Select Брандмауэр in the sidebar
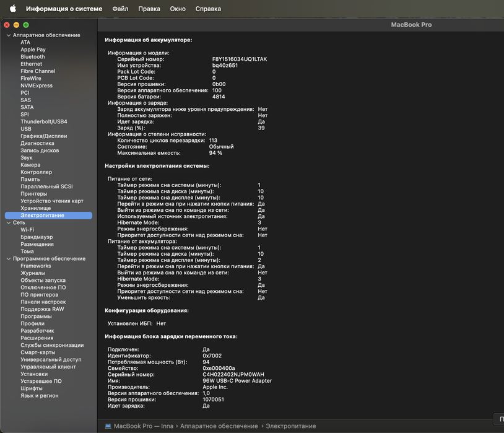This screenshot has height=433, width=504. tap(37, 237)
